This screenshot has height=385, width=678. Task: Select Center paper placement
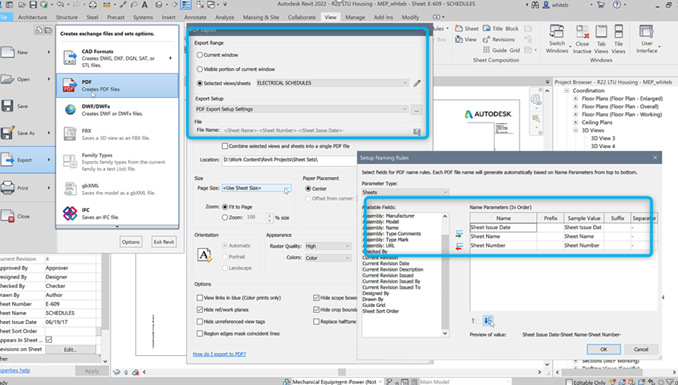pyautogui.click(x=308, y=189)
